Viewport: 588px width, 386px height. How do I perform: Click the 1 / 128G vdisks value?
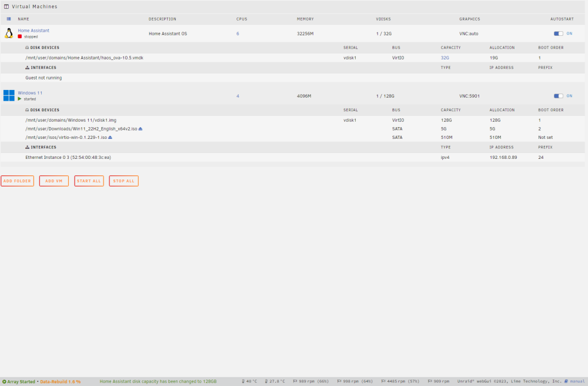coord(385,96)
